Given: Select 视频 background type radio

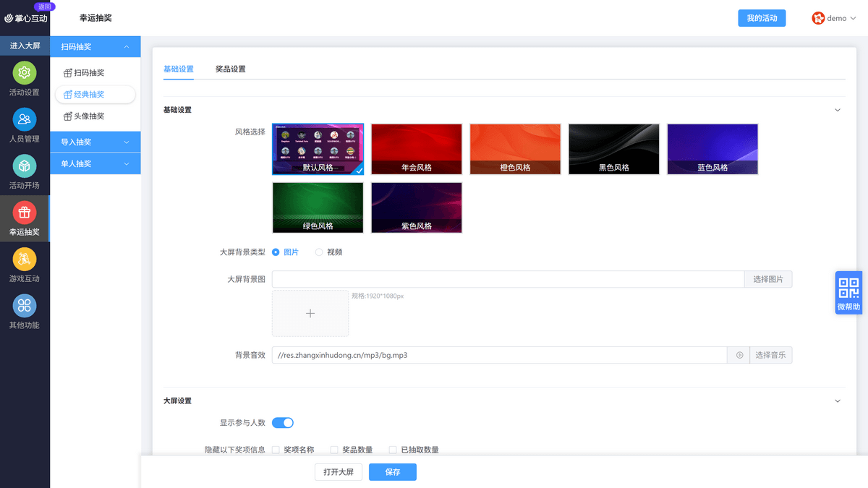Looking at the screenshot, I should coord(319,252).
